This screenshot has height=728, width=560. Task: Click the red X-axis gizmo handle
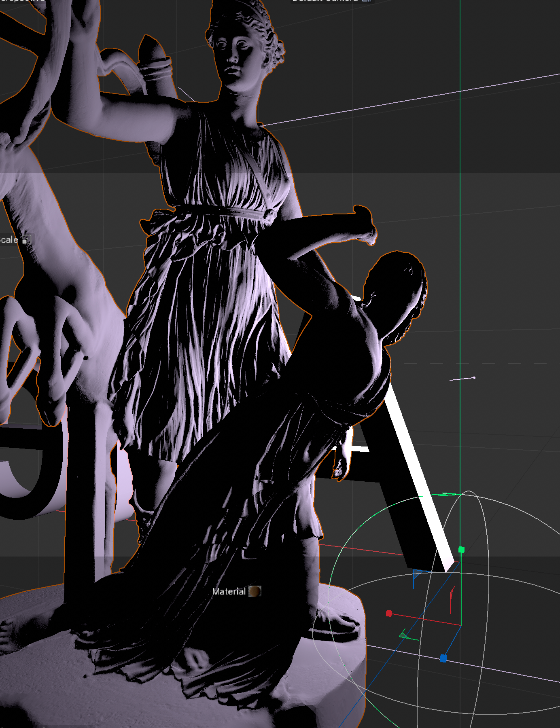[x=389, y=613]
